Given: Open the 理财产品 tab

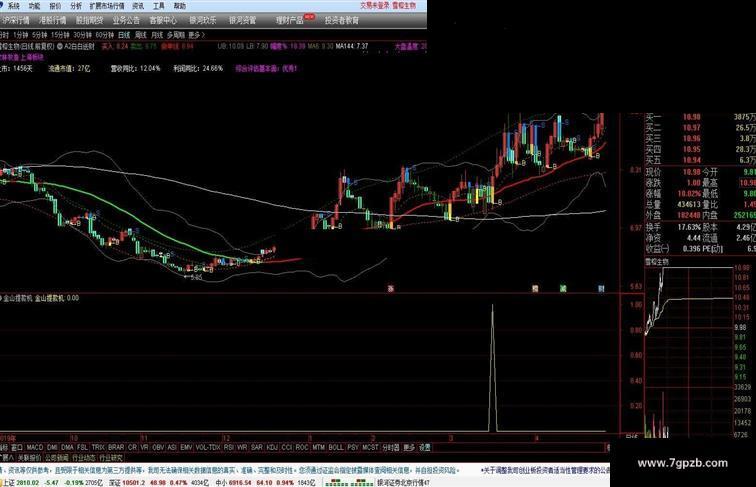Looking at the screenshot, I should [x=290, y=20].
